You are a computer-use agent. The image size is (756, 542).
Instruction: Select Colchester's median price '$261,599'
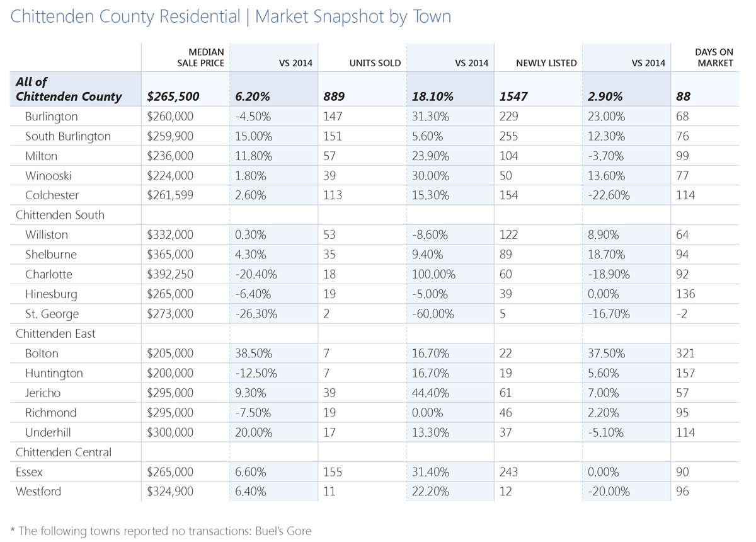click(x=170, y=195)
